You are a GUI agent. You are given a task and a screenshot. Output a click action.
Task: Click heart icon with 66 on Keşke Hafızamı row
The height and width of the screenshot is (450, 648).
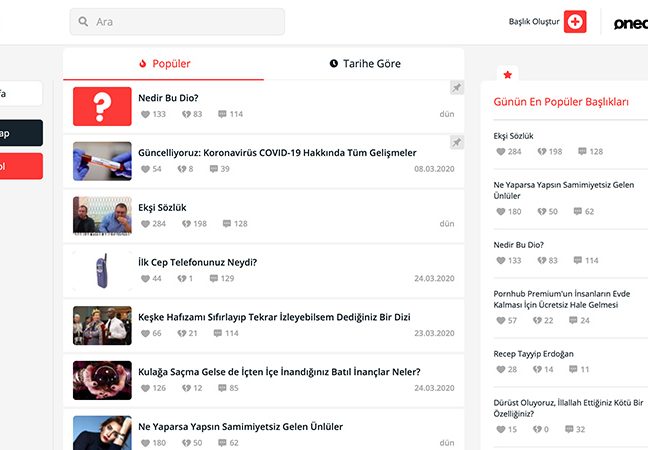[145, 333]
